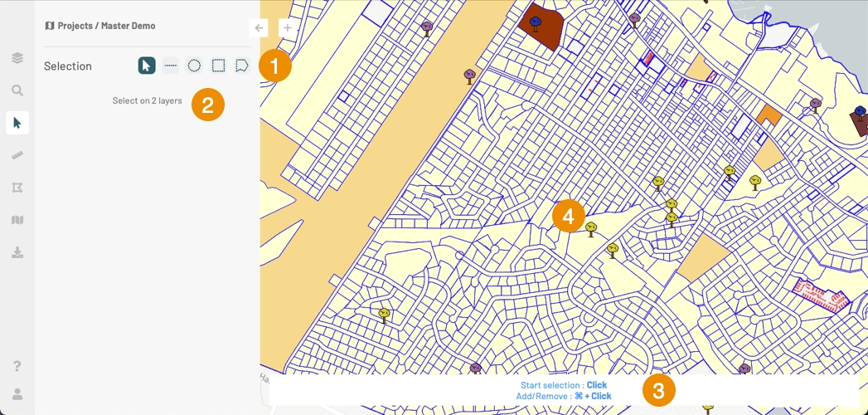Open the Layers panel in sidebar
The width and height of the screenshot is (868, 415).
coord(17,58)
